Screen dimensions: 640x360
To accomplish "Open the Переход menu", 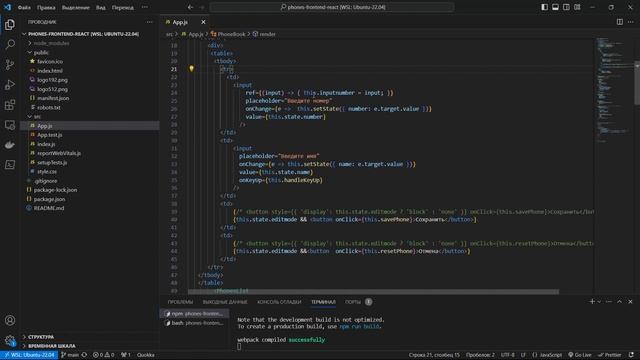I will click(122, 7).
